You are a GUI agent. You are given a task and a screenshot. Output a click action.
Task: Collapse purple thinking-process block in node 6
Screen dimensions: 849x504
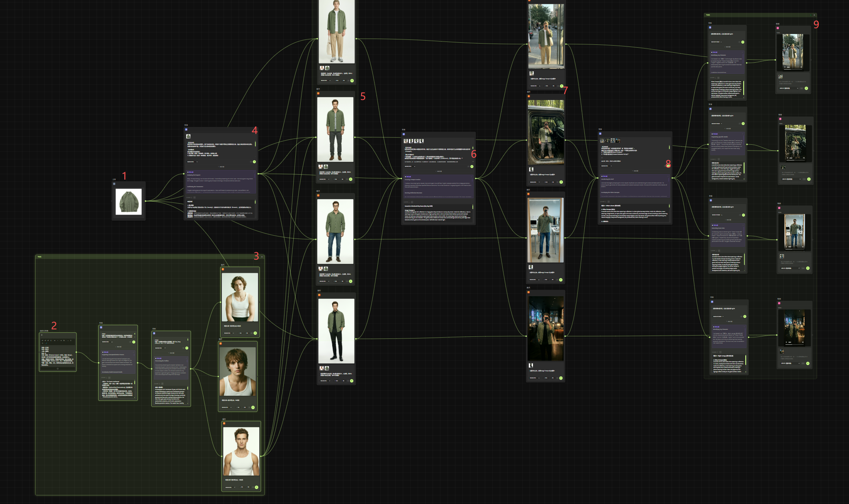[x=471, y=177]
